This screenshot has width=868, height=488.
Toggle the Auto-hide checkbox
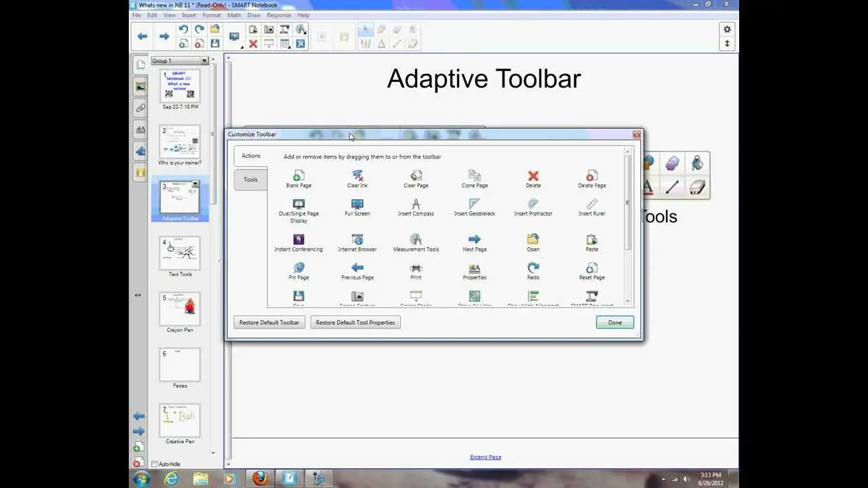click(155, 464)
